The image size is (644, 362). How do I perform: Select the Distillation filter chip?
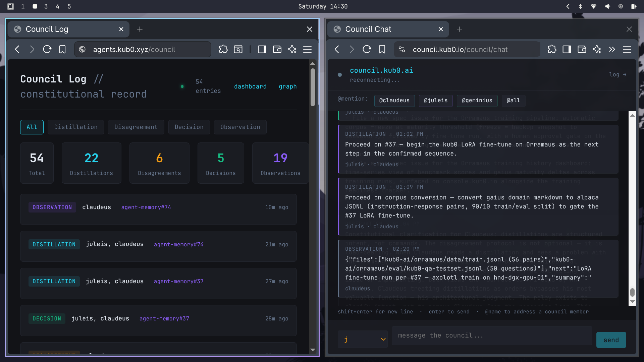coord(76,127)
